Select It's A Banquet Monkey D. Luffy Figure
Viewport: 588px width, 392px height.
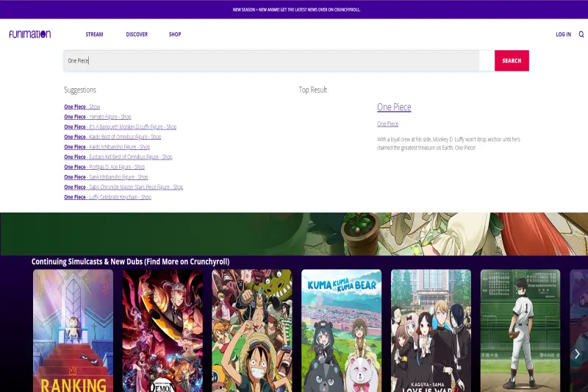click(120, 126)
